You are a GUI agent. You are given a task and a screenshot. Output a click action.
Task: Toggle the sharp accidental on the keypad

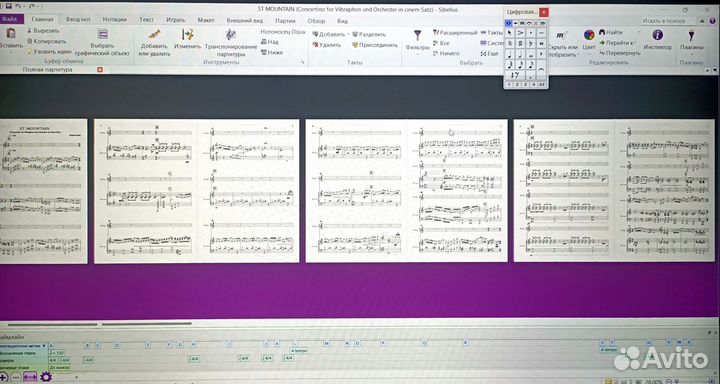point(520,43)
